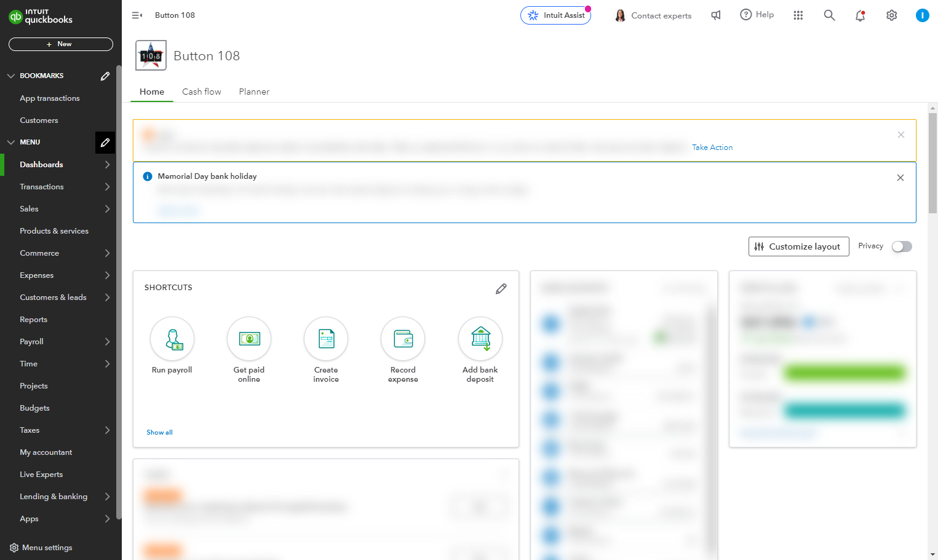938x560 pixels.
Task: Toggle the Privacy switch
Action: coord(902,246)
